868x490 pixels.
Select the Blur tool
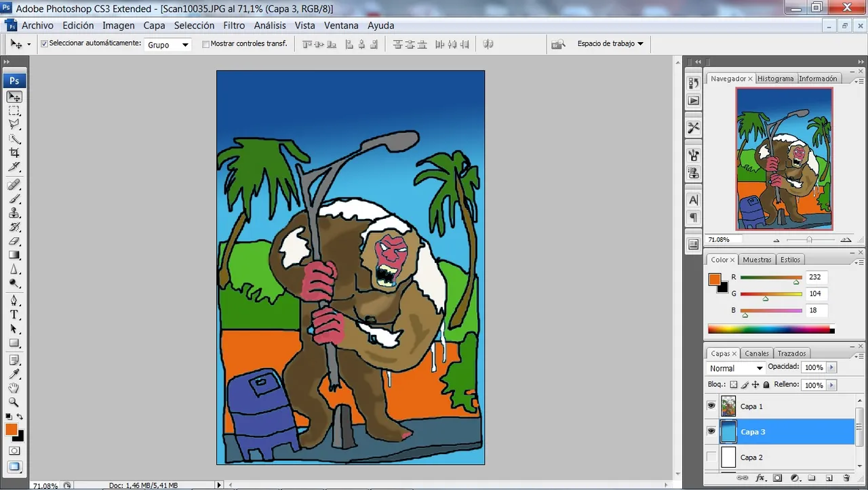point(14,269)
